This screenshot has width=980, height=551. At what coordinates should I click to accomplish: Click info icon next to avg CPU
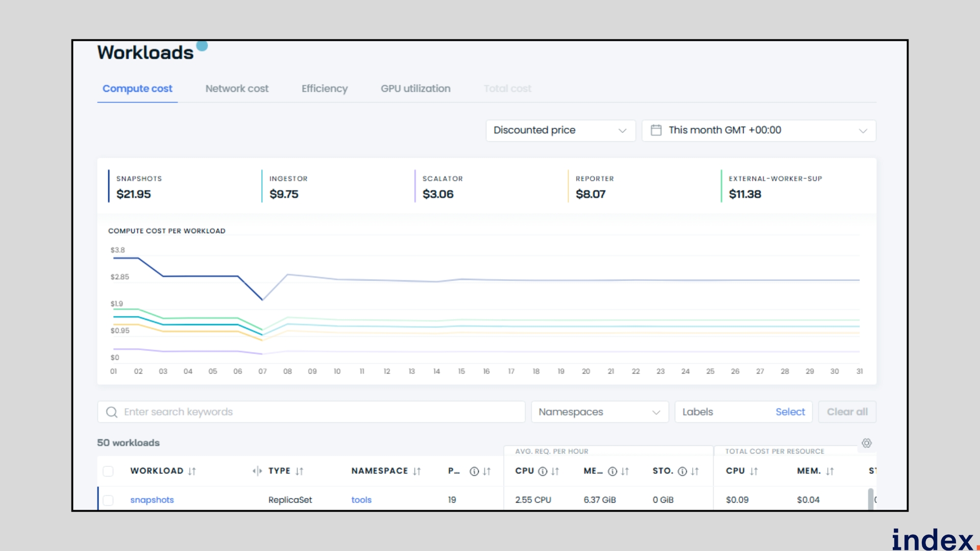(x=543, y=471)
